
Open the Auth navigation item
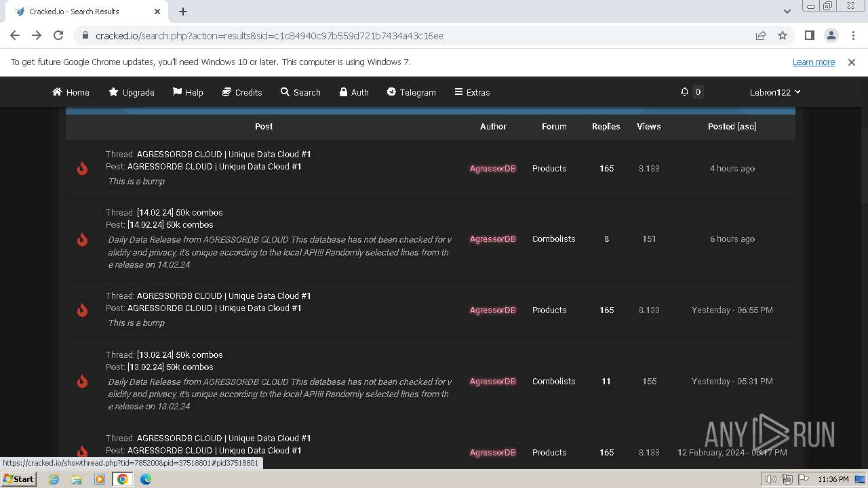click(x=354, y=92)
